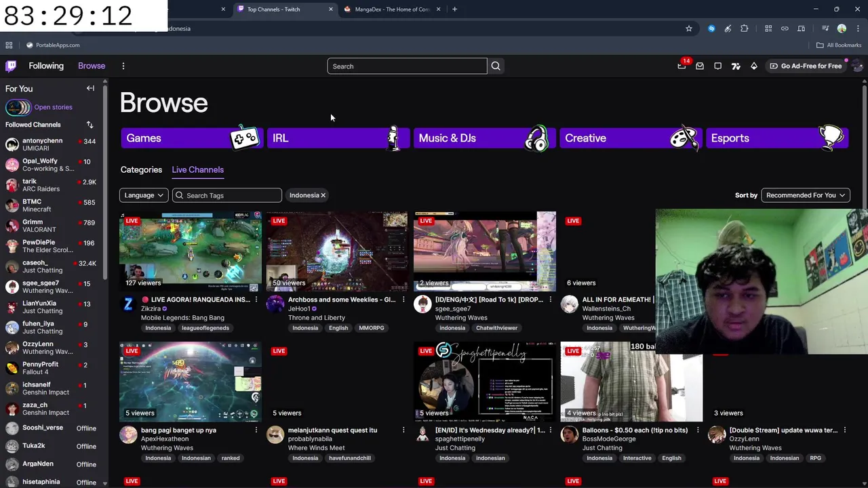
Task: Open caseoh_ channel in the sidebar
Action: [51, 266]
